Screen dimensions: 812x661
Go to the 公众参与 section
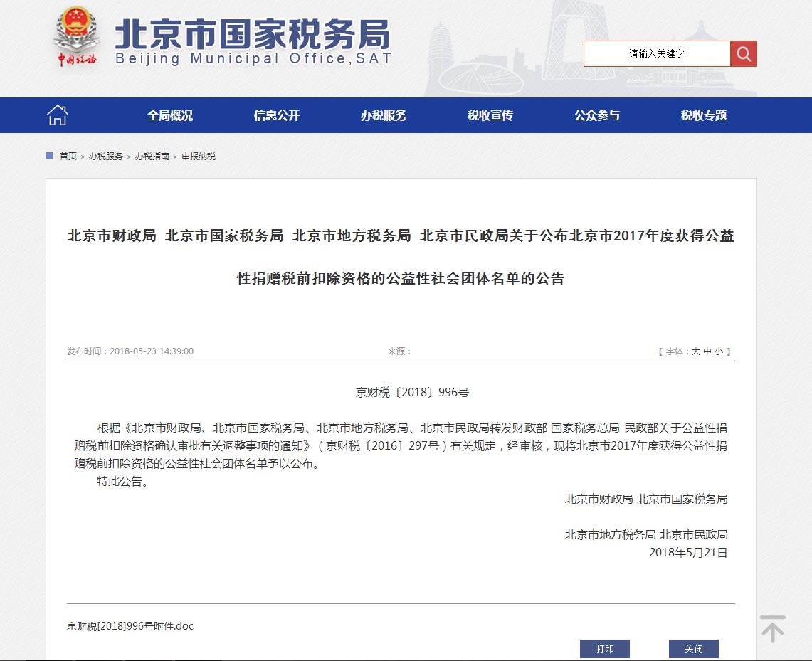pyautogui.click(x=597, y=115)
